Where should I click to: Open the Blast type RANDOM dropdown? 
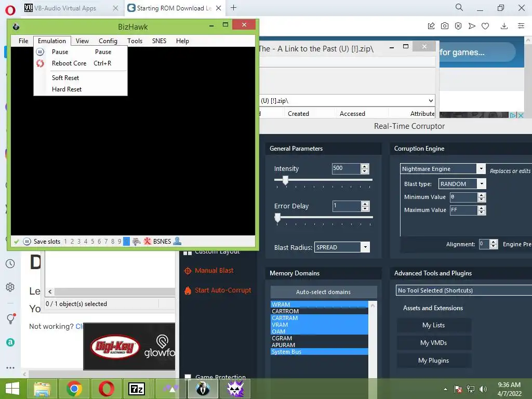tap(482, 184)
